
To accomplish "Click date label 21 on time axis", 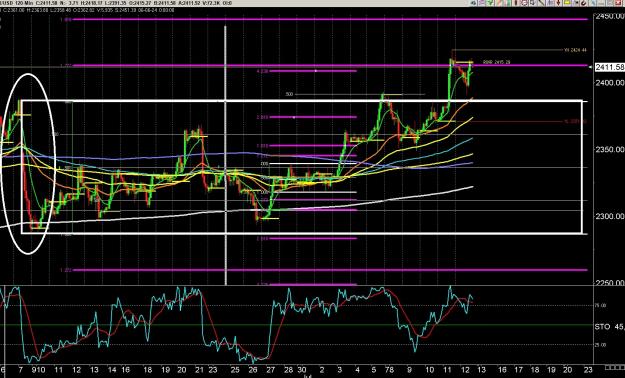I will [x=200, y=370].
